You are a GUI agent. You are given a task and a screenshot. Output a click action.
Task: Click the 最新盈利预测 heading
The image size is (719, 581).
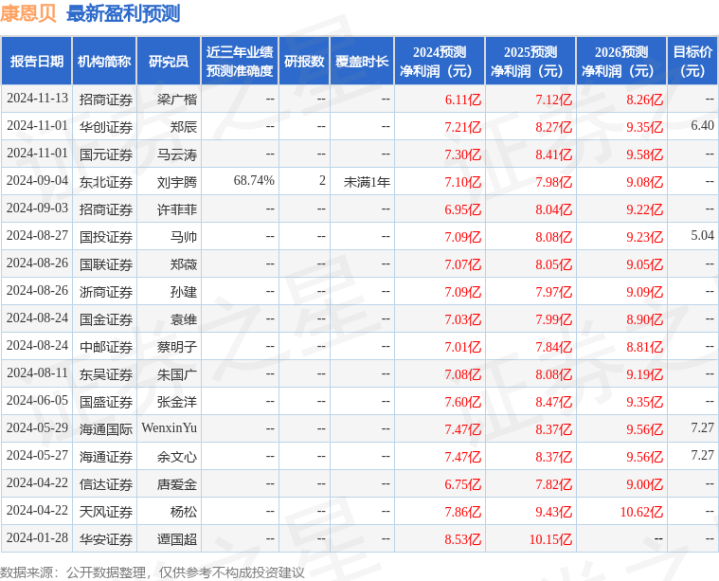(x=123, y=13)
